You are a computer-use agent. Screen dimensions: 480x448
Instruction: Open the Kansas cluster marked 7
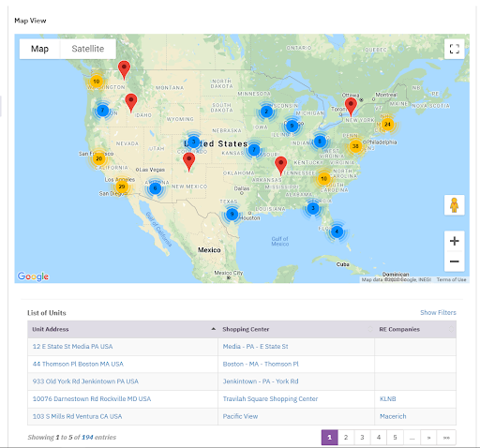coord(254,150)
